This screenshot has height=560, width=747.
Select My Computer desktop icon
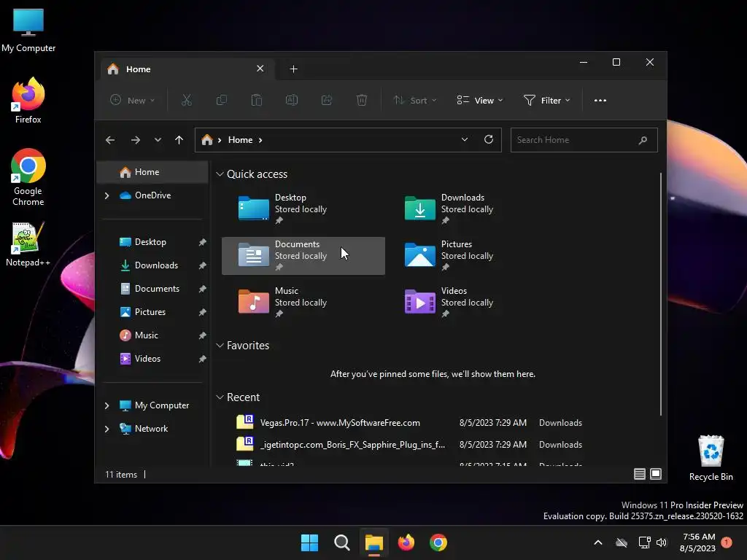(28, 31)
